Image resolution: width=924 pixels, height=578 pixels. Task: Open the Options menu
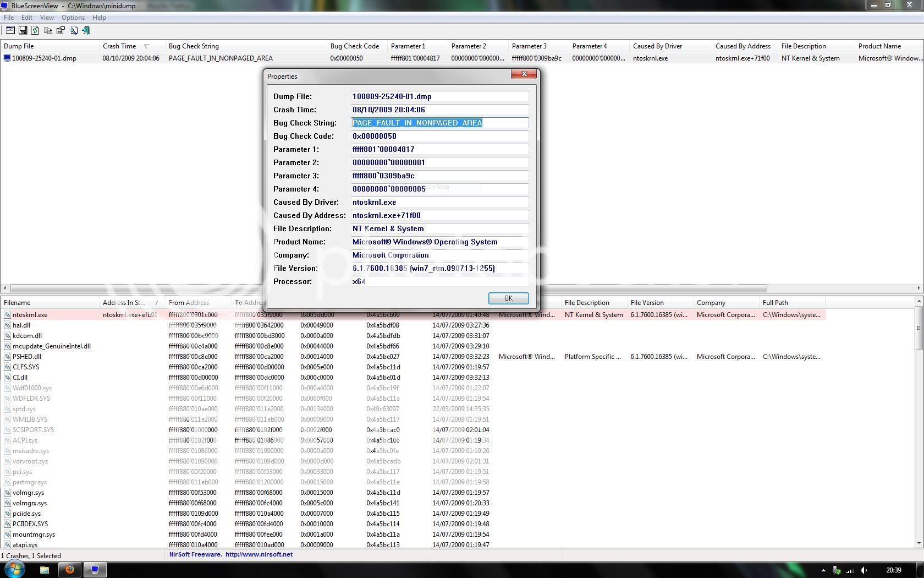(x=73, y=18)
